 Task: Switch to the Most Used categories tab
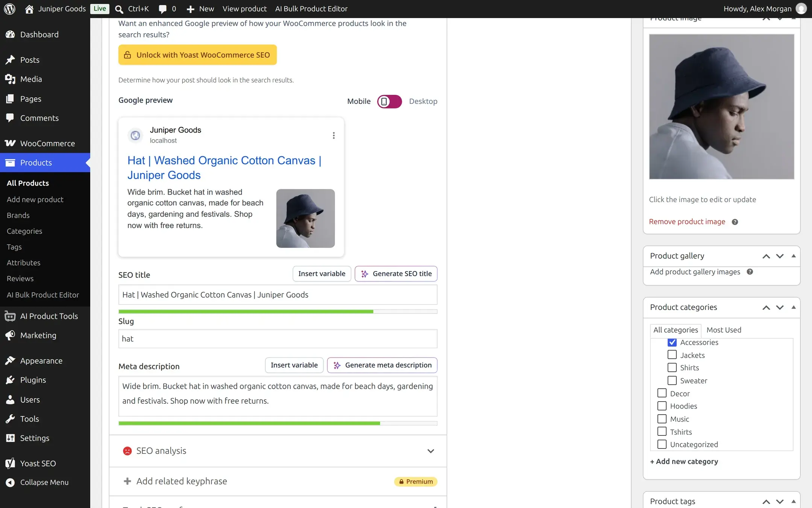click(x=724, y=330)
